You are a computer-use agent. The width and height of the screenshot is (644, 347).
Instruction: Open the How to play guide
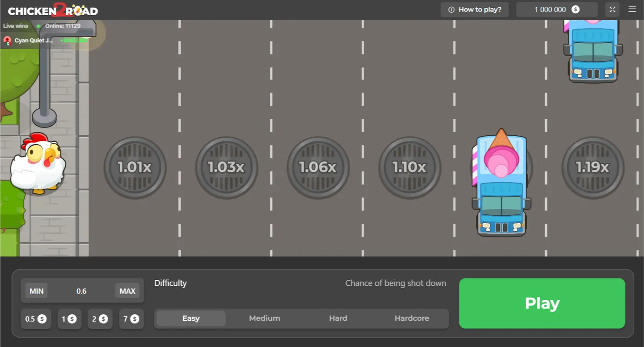point(475,9)
